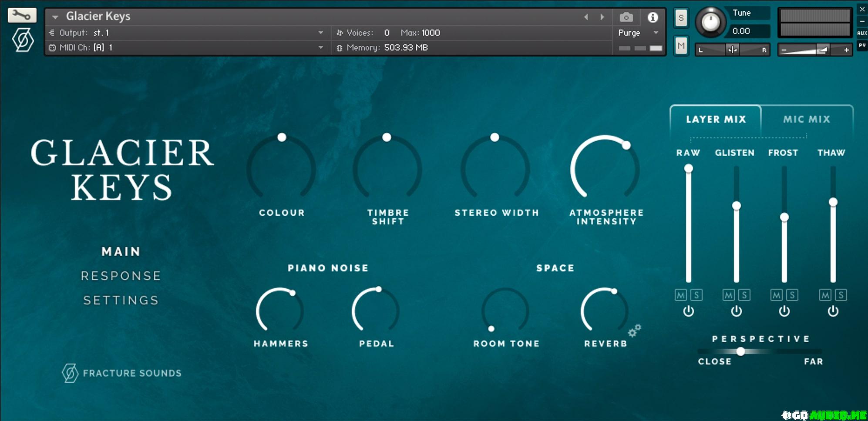Viewport: 868px width, 421px height.
Task: Click the THAW layer fader handle
Action: pos(833,202)
